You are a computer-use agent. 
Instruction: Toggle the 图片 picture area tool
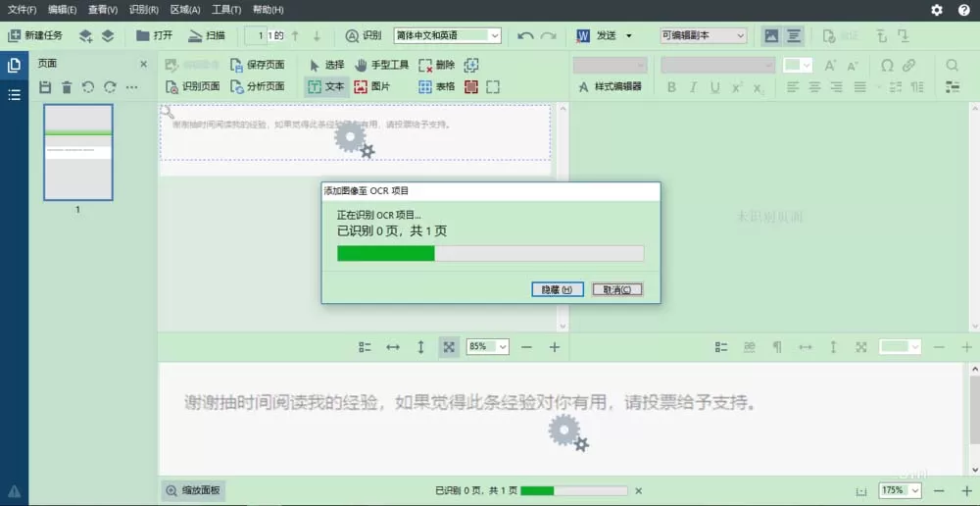(371, 87)
